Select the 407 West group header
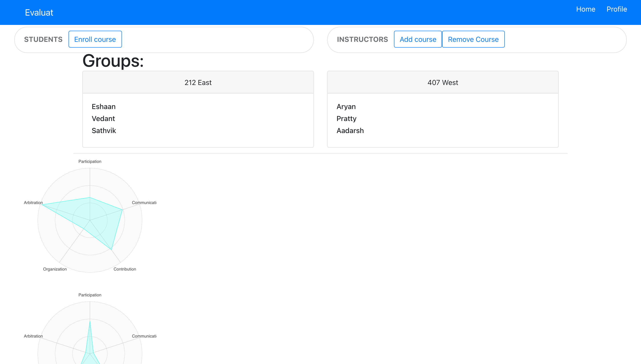Screen dimensions: 641x364 442,83
